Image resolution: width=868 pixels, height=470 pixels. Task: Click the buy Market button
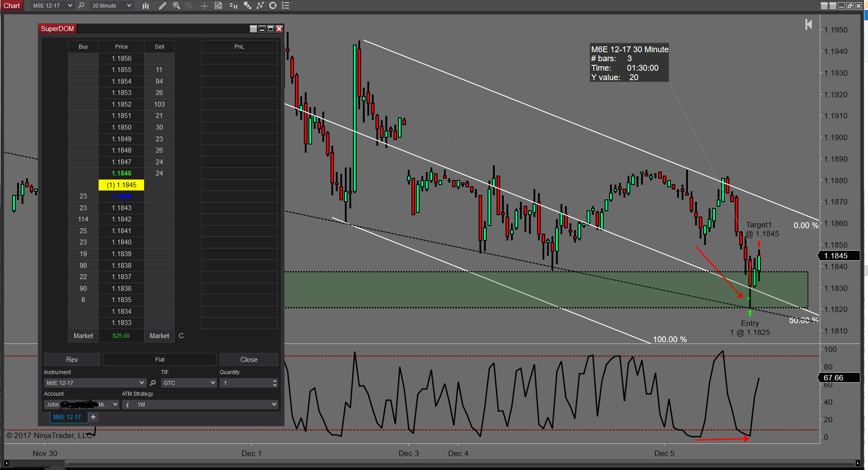point(83,336)
